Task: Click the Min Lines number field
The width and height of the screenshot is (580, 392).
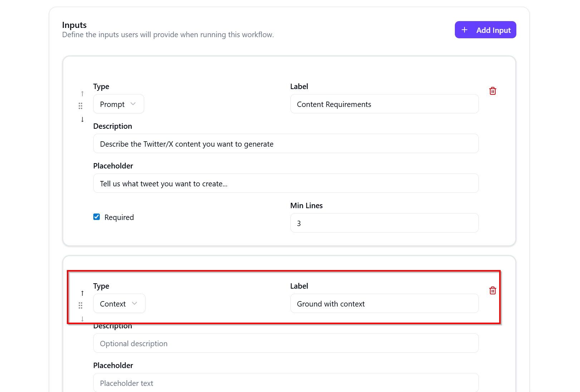Action: click(384, 223)
